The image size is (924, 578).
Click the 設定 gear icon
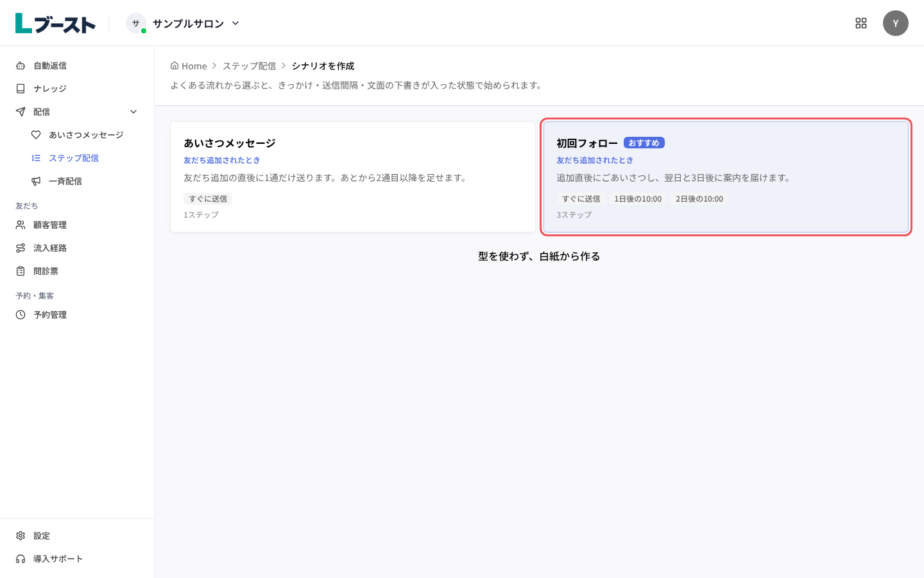[21, 536]
